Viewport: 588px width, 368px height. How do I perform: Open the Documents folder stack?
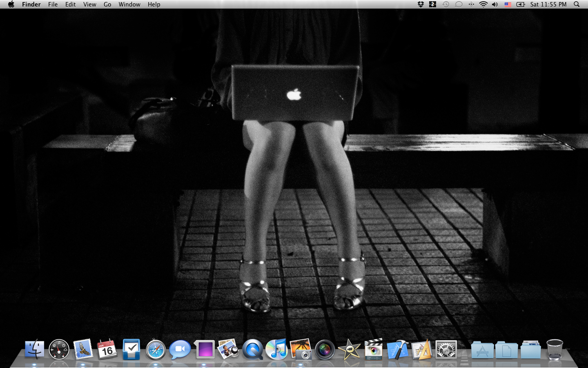tap(506, 350)
